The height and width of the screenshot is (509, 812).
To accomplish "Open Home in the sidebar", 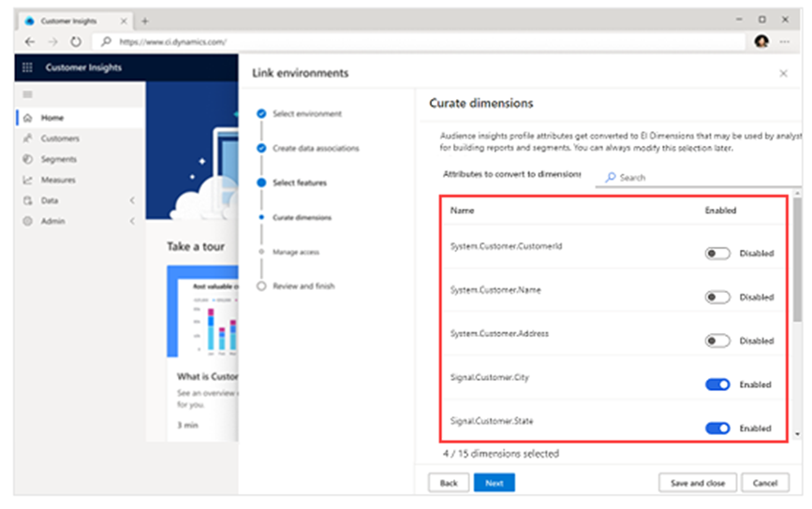I will click(81, 118).
